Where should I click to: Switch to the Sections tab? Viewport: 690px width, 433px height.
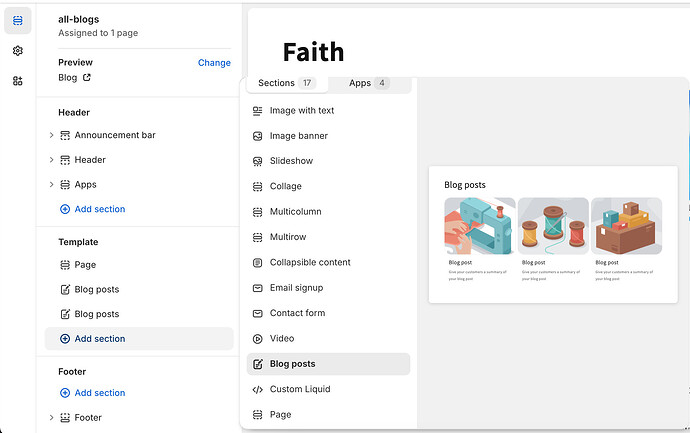(x=287, y=83)
